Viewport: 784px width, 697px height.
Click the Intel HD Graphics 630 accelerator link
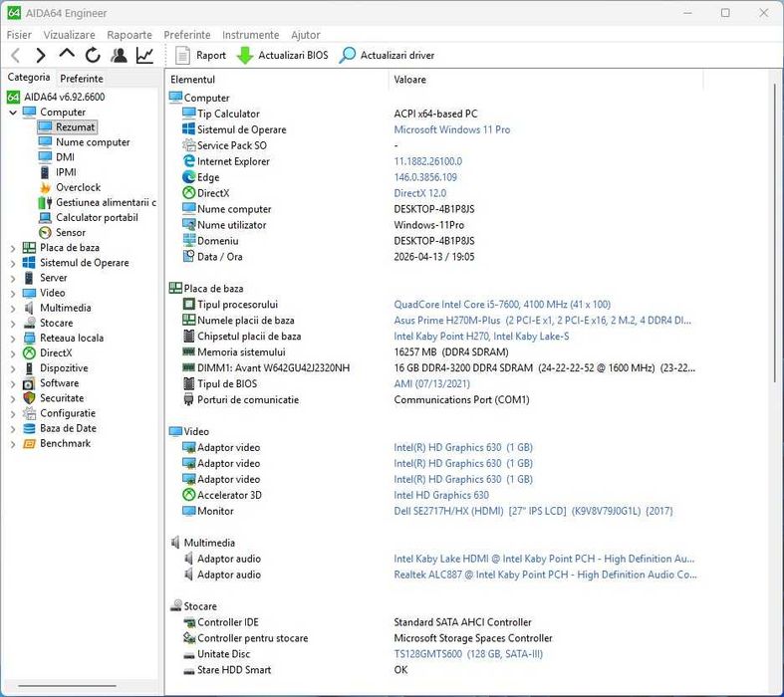click(x=441, y=495)
